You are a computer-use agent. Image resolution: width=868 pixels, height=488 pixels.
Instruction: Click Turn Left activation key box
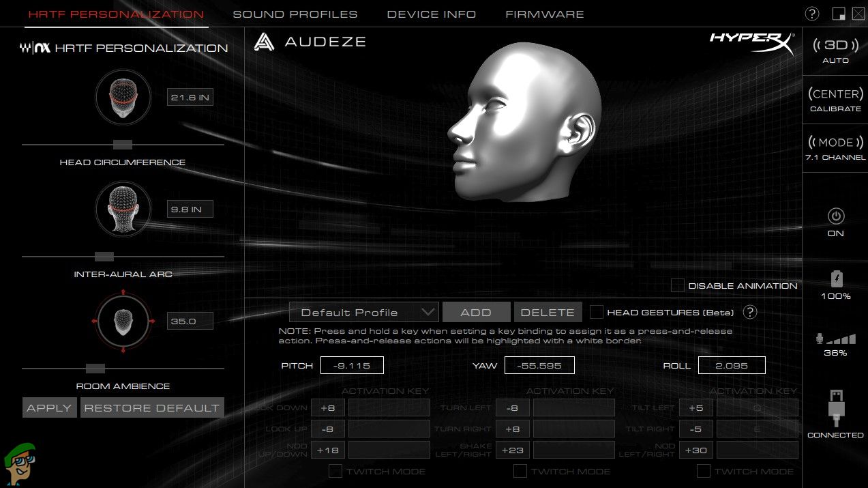tap(574, 407)
